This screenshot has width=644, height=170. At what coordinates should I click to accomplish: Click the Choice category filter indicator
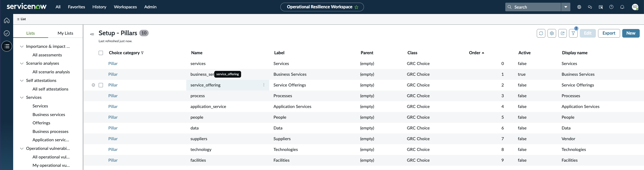142,53
